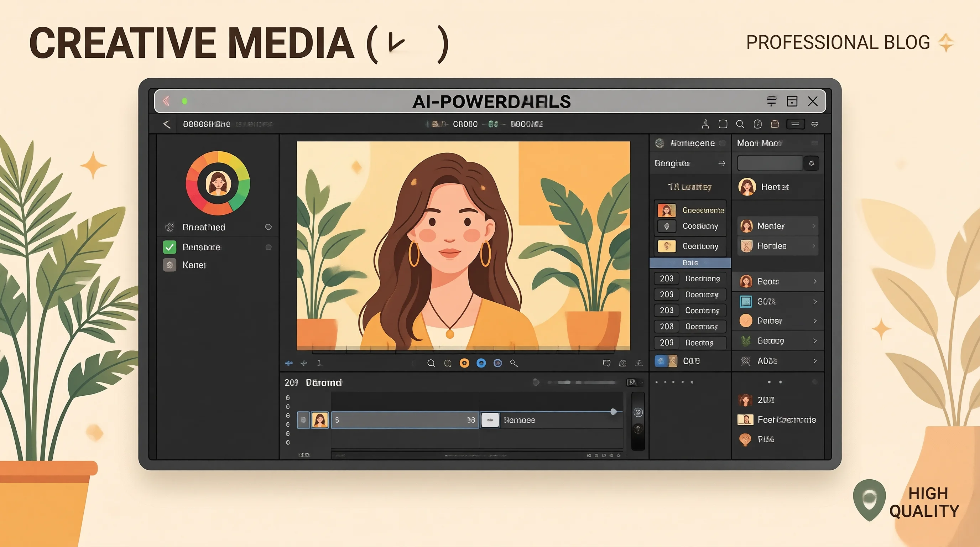Select the 203 Coentorng row
This screenshot has width=980, height=547.
tap(690, 311)
